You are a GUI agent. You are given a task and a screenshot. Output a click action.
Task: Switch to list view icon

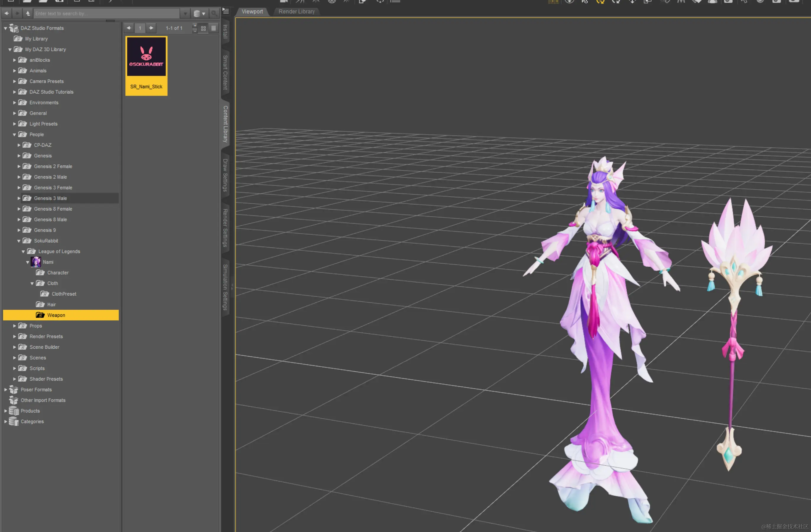[x=214, y=28]
